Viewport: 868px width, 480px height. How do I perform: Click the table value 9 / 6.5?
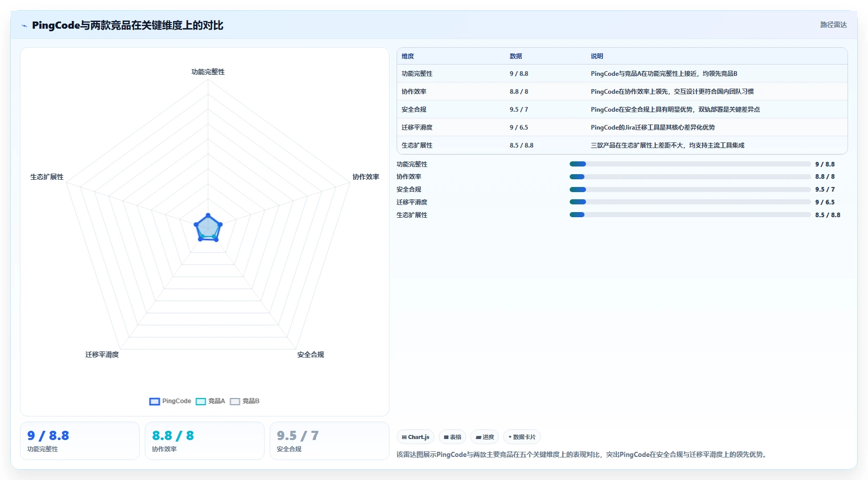(x=519, y=128)
